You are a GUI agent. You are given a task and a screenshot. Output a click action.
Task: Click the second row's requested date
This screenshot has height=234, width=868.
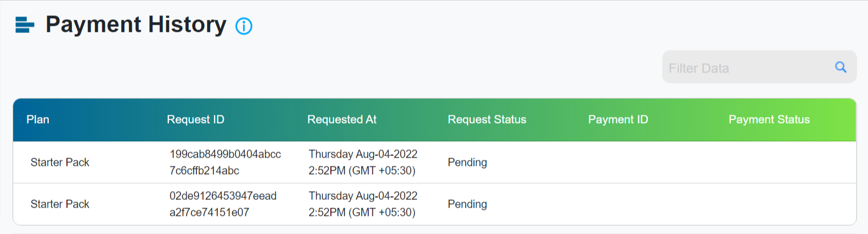(363, 204)
